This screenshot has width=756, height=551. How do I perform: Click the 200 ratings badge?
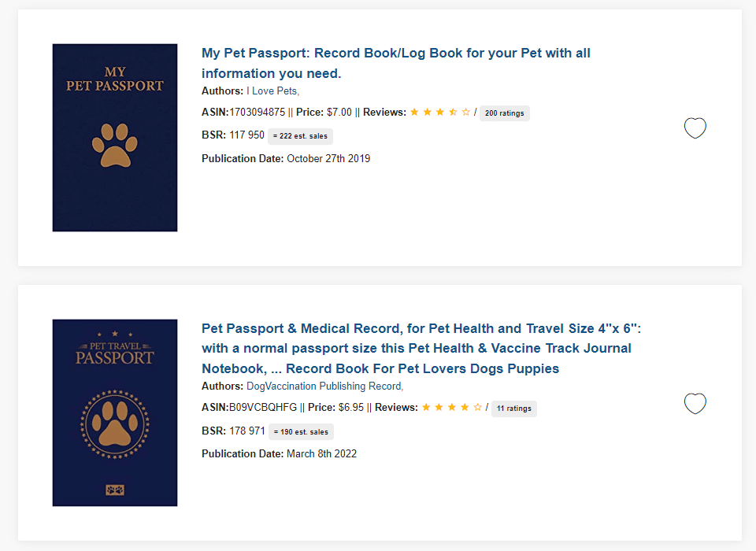(504, 113)
